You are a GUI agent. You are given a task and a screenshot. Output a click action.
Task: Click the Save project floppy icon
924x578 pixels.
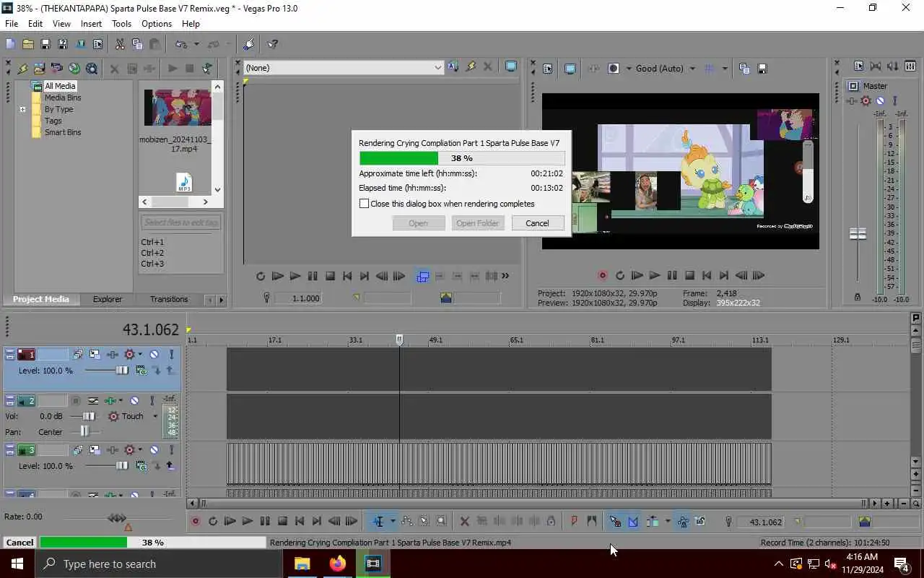coord(45,44)
